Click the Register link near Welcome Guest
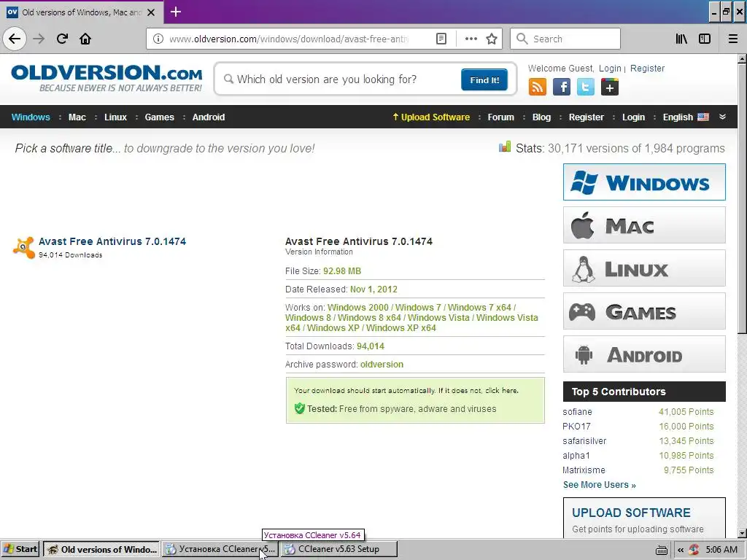 tap(647, 68)
